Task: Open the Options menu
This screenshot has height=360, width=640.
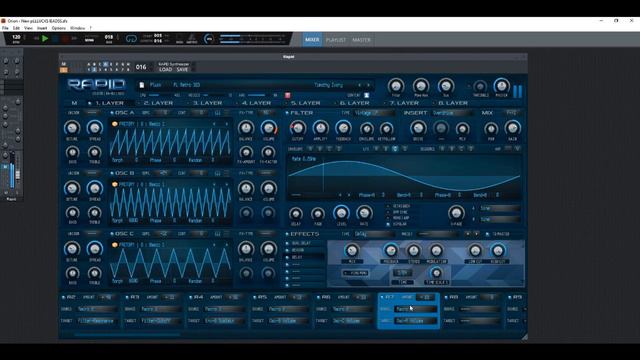Action: [x=58, y=28]
